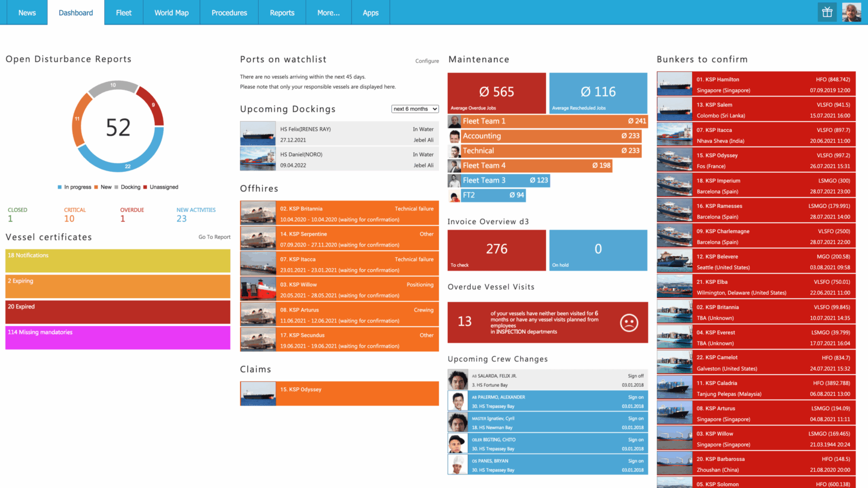
Task: Open the Procedures tab
Action: point(229,13)
